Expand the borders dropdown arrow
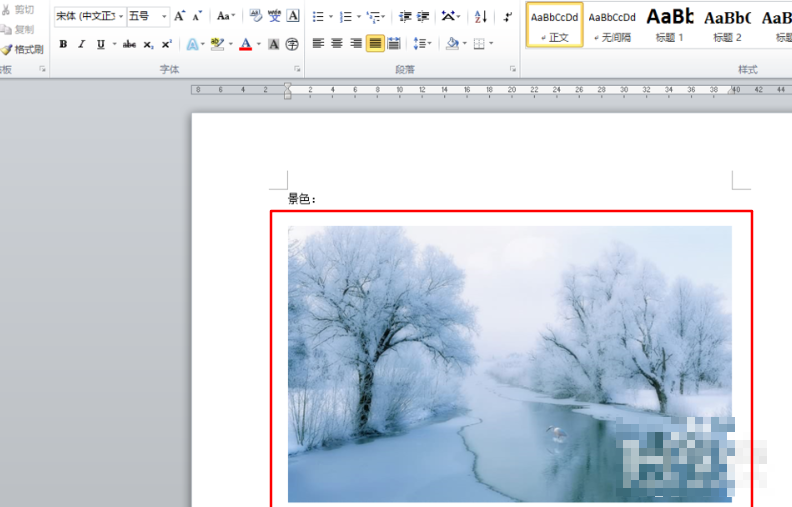 (491, 43)
